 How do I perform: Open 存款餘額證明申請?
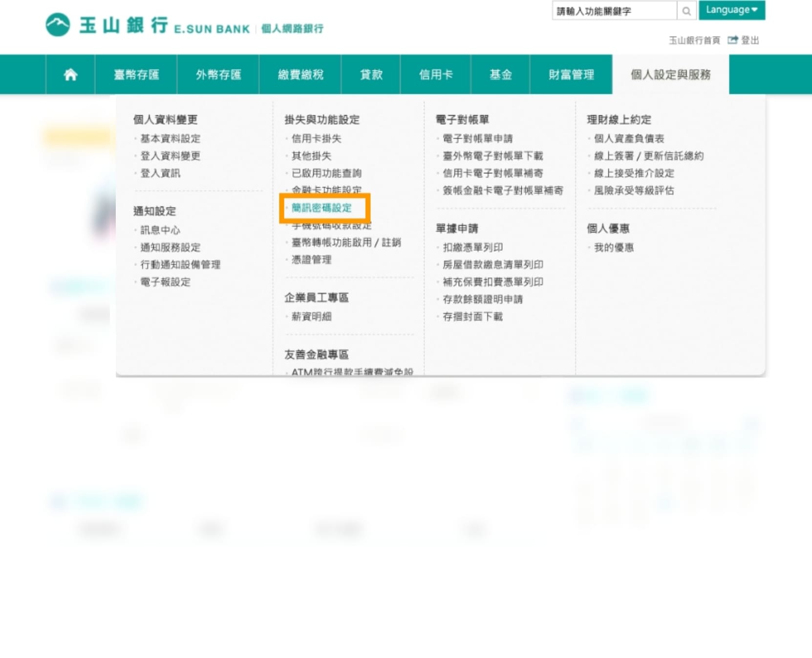(x=483, y=299)
